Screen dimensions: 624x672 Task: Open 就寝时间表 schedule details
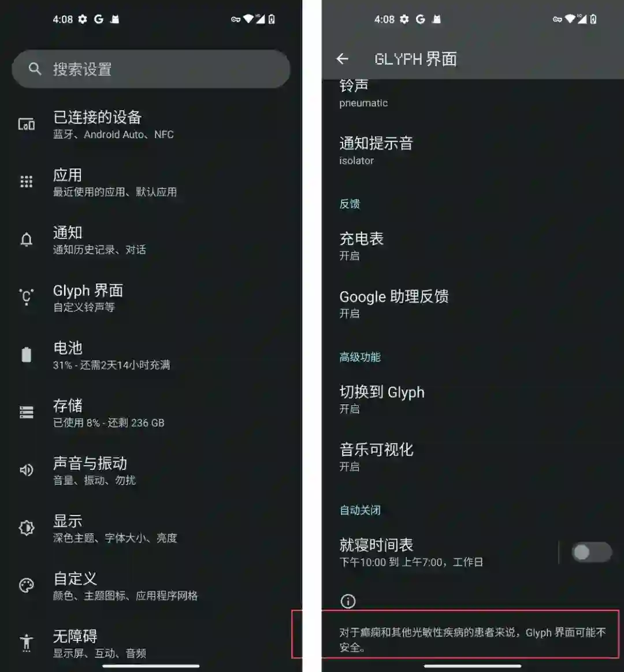pos(440,552)
